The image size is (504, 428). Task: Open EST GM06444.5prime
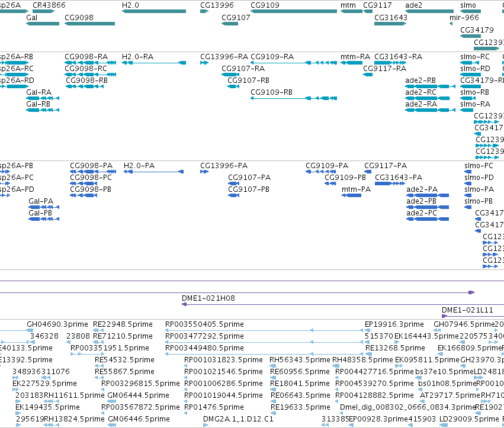112,401
